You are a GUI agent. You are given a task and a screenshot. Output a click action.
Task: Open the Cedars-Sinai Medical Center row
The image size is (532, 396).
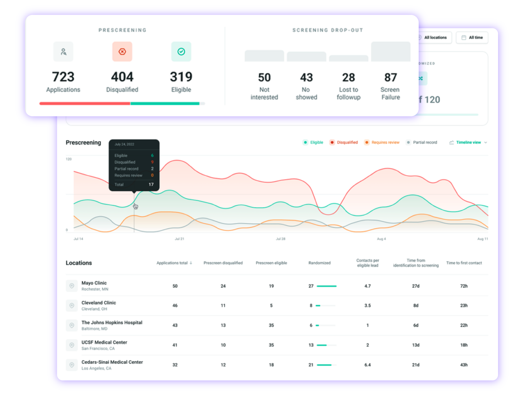click(x=277, y=365)
